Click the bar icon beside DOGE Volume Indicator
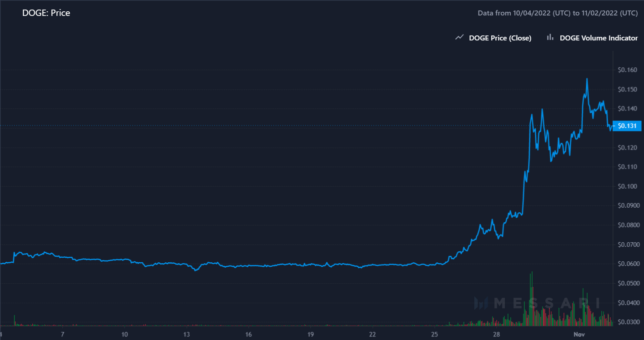 point(550,38)
